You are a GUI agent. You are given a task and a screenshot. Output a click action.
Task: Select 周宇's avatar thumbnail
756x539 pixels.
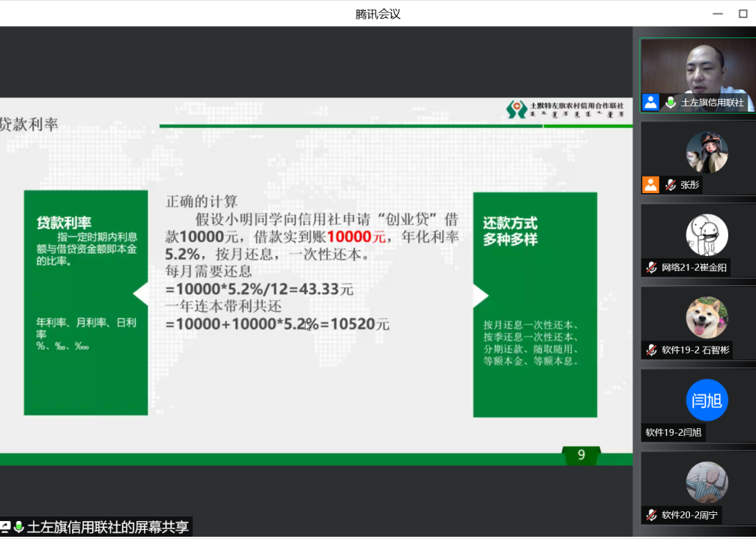[707, 482]
